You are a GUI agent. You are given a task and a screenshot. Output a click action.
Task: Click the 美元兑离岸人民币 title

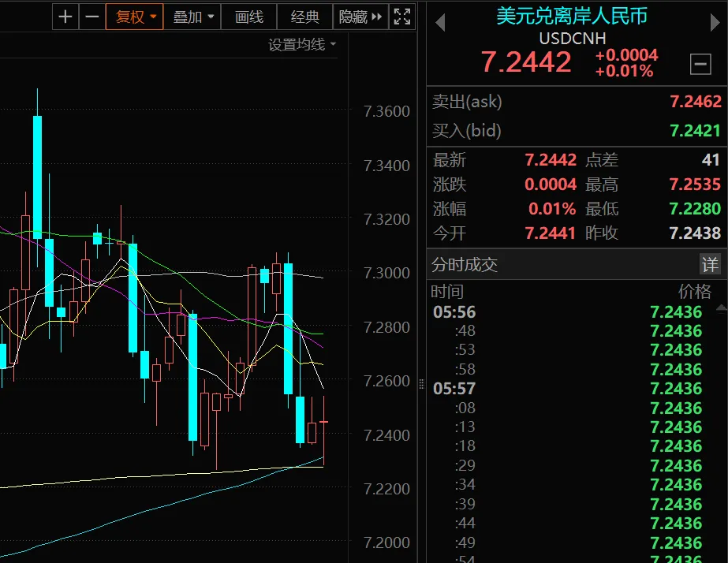572,16
